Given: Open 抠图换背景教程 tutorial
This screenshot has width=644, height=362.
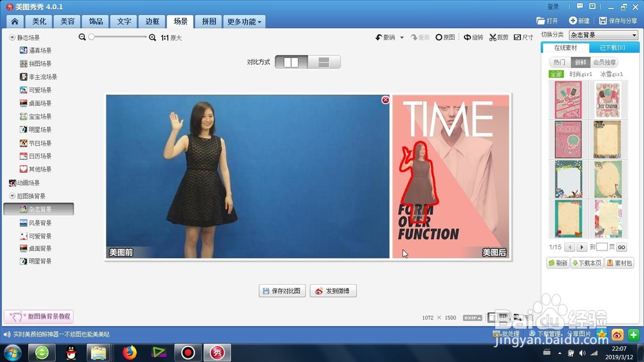Looking at the screenshot, I should pyautogui.click(x=39, y=316).
